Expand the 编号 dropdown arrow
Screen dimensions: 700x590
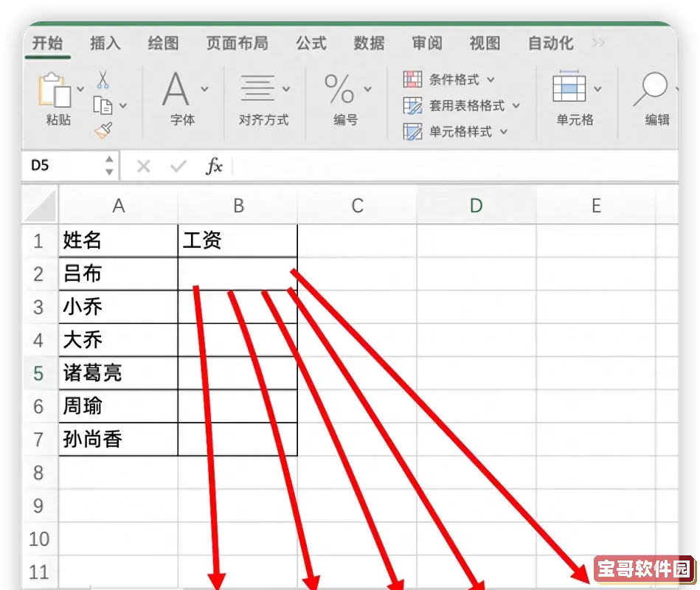(x=368, y=88)
